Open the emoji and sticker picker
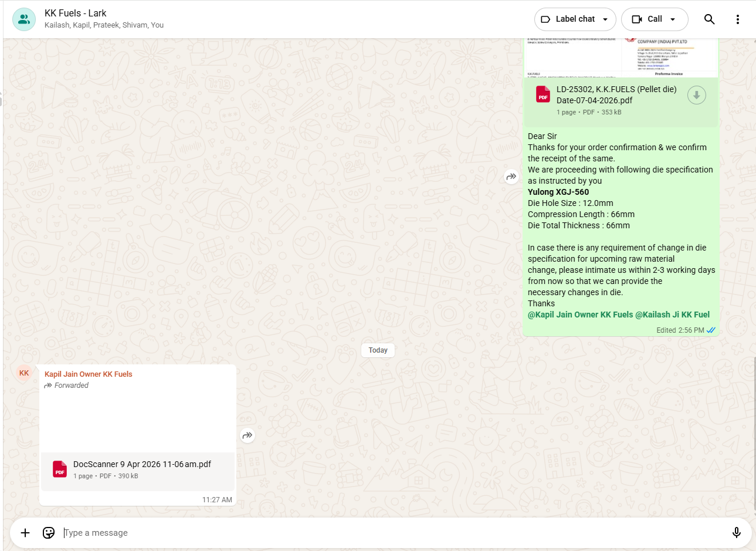This screenshot has width=756, height=551. (x=49, y=532)
